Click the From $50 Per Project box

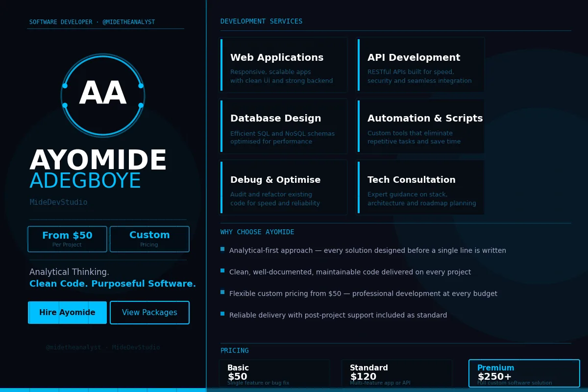coord(67,239)
